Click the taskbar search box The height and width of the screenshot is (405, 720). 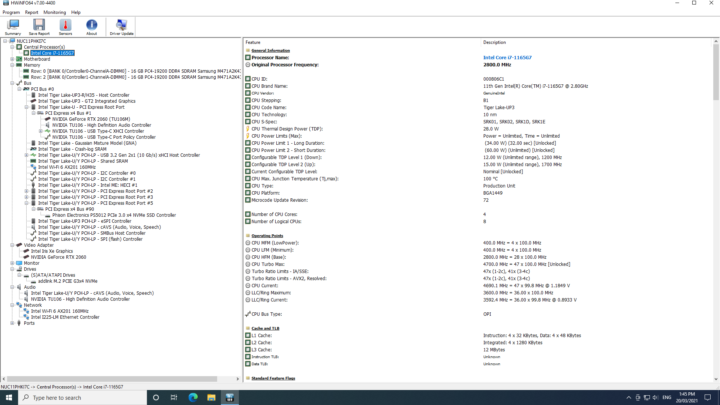(82, 398)
